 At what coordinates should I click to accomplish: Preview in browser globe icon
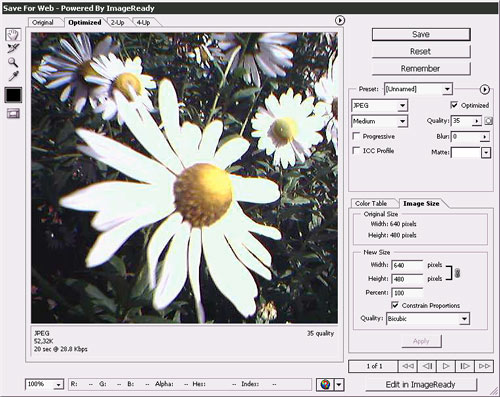point(325,385)
